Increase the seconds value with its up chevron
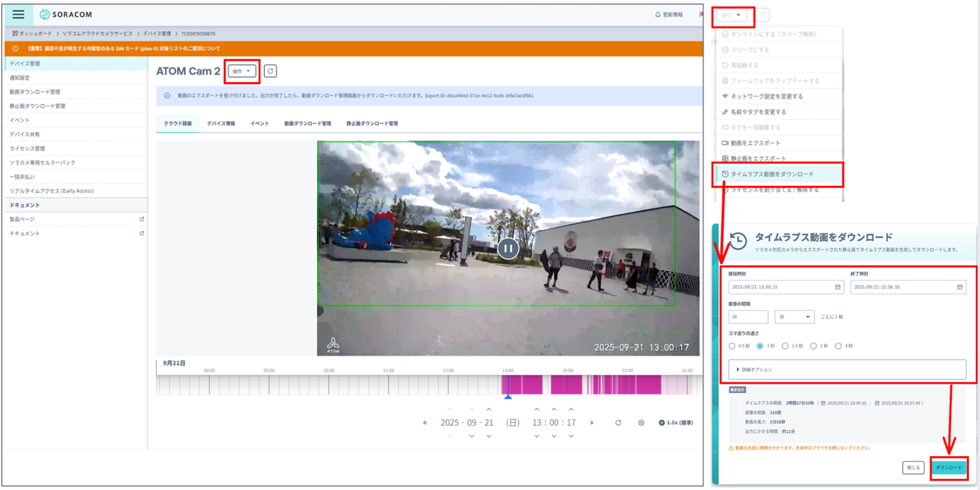This screenshot has height=490, width=980. point(571,409)
